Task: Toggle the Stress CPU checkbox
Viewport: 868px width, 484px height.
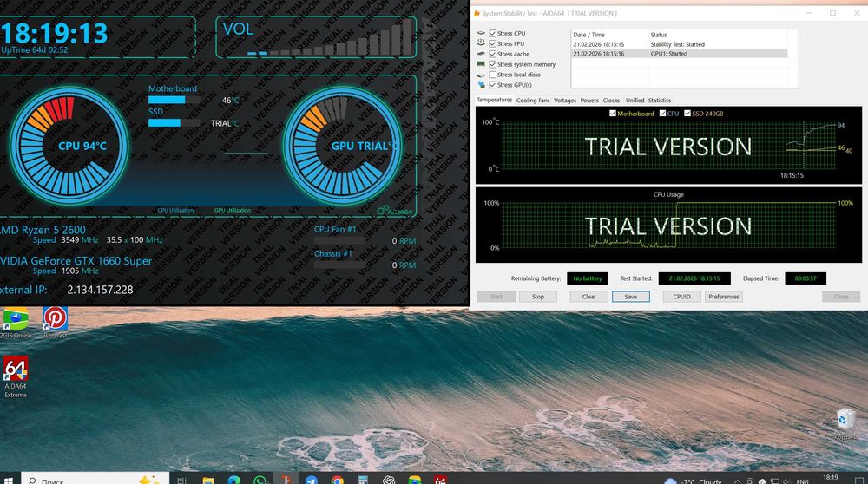Action: pyautogui.click(x=493, y=33)
